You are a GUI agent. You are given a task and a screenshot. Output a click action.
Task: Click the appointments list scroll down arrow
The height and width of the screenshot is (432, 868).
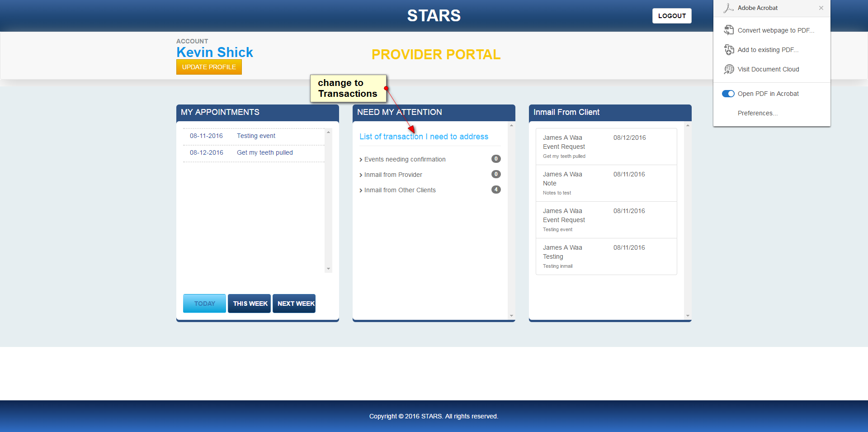pos(329,269)
